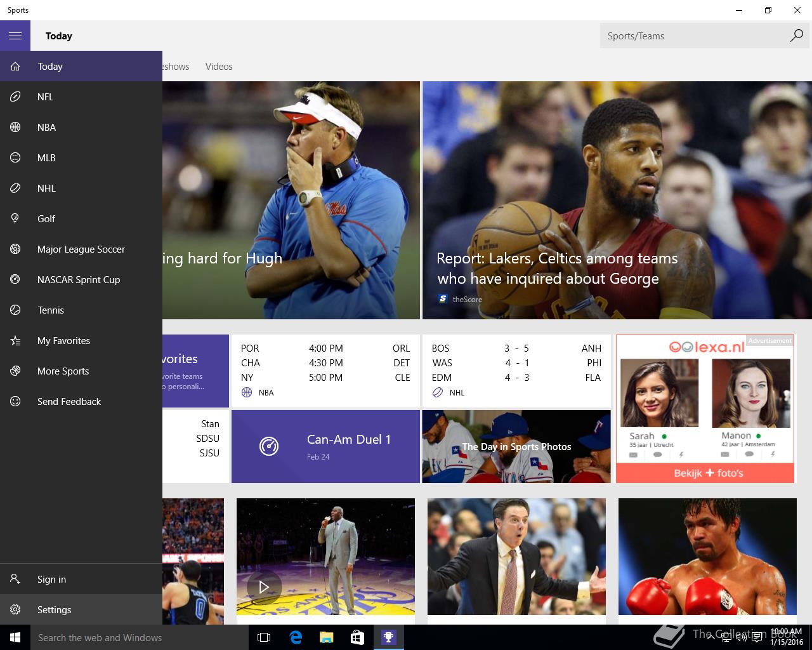Click the EDM 4-3 FLA score row
This screenshot has width=812, height=650.
coord(516,377)
